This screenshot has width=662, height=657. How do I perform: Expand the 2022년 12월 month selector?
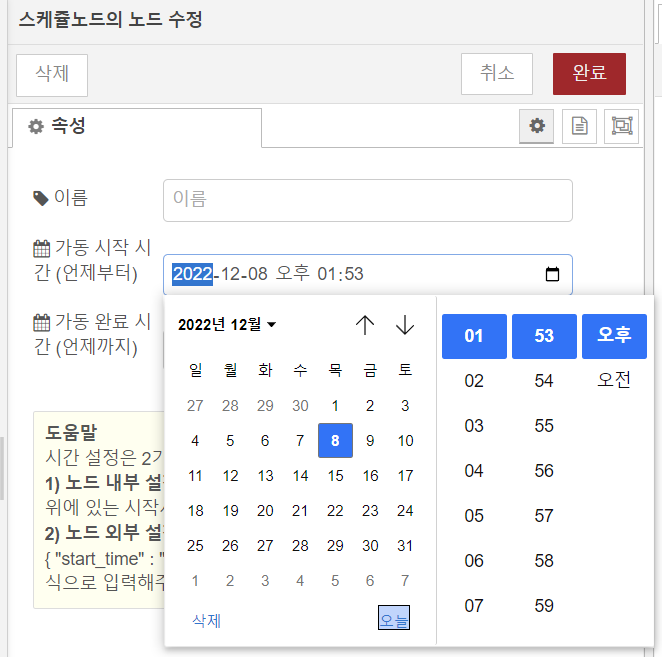click(227, 325)
